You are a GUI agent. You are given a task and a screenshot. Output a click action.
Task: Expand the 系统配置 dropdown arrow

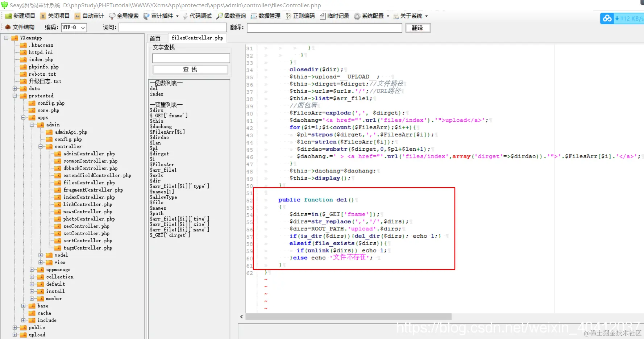pos(388,16)
